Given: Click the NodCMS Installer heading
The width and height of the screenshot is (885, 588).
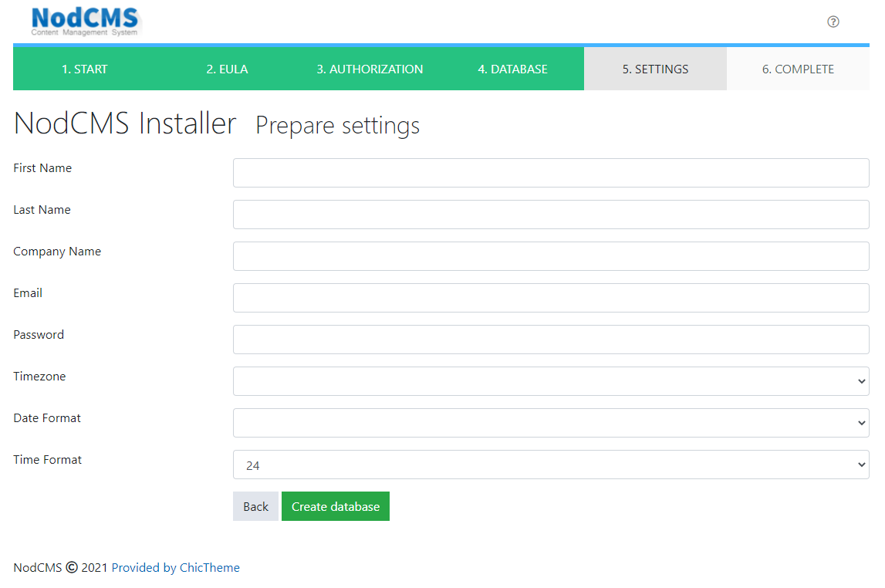Looking at the screenshot, I should pos(125,123).
